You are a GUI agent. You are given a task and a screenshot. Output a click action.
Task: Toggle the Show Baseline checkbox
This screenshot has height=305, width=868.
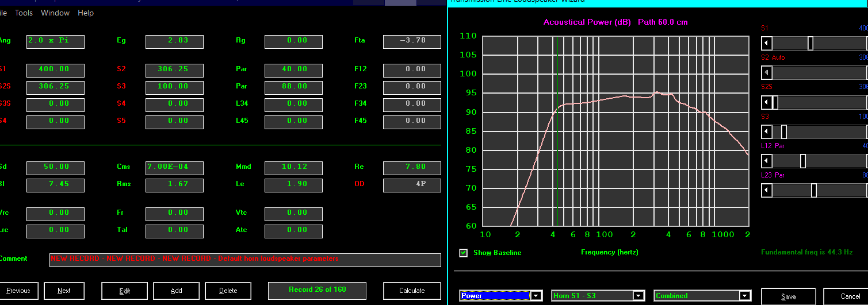pos(464,253)
